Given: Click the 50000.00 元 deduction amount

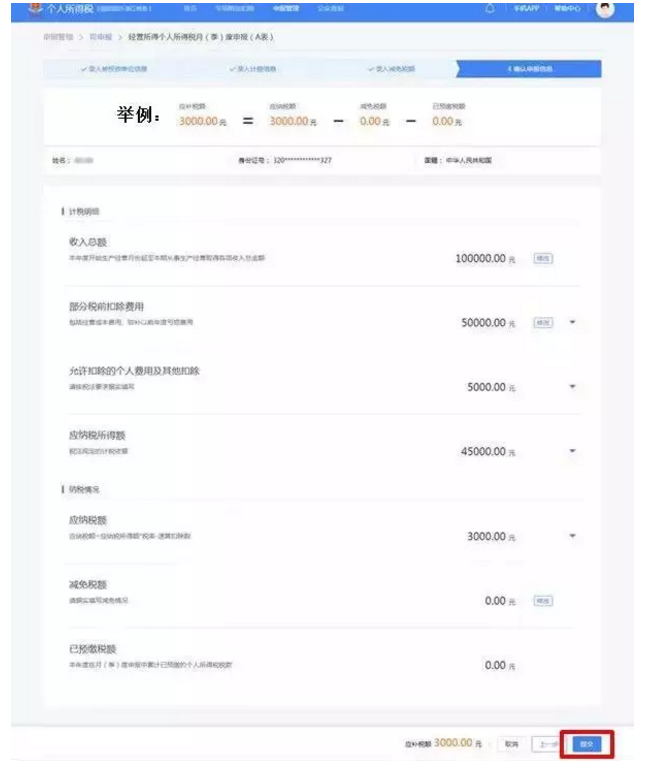Looking at the screenshot, I should click(x=488, y=323).
